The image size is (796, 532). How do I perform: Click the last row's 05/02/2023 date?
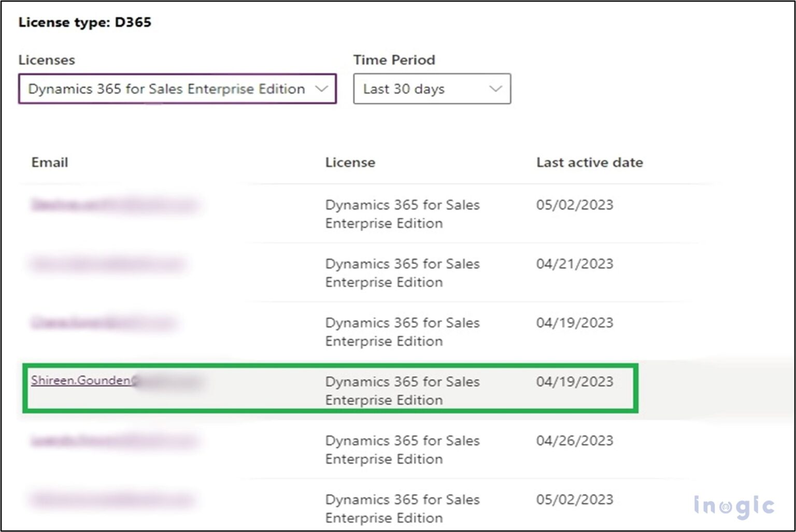[x=574, y=500]
